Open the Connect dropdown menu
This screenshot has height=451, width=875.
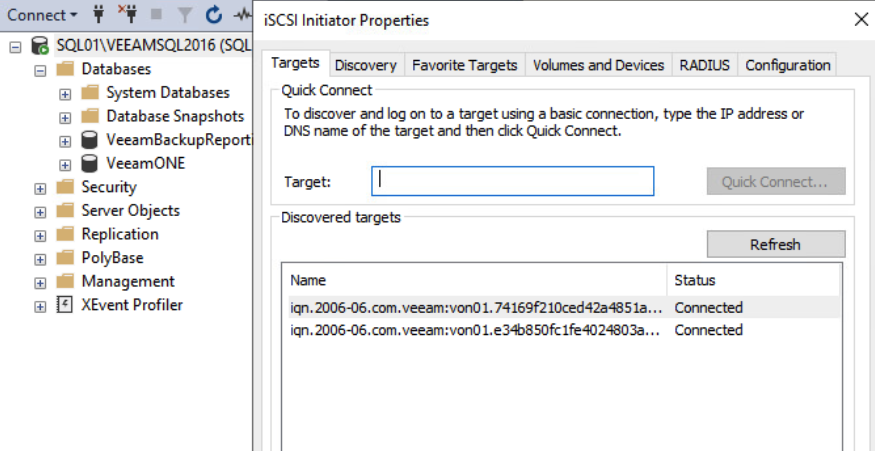43,15
